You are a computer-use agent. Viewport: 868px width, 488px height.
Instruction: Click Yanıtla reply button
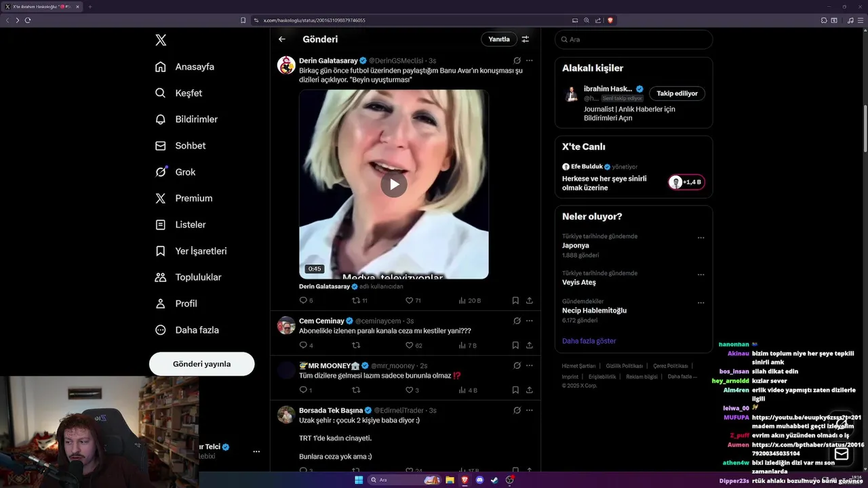click(499, 39)
